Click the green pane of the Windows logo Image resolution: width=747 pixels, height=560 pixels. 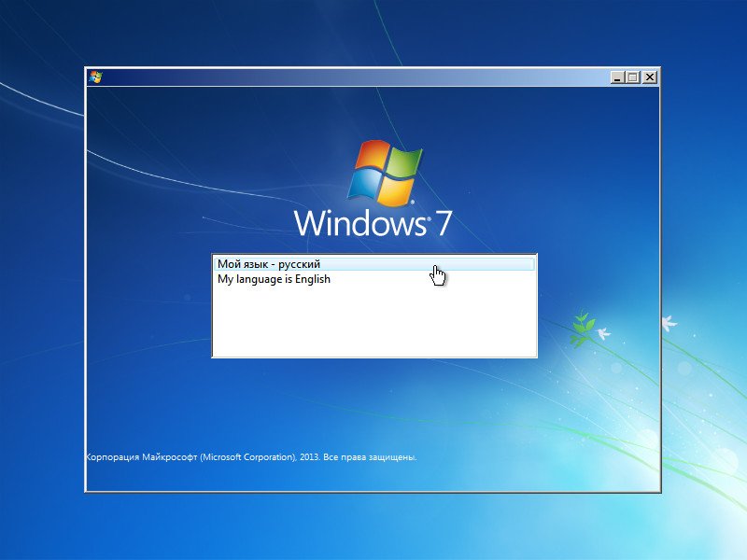(x=406, y=161)
